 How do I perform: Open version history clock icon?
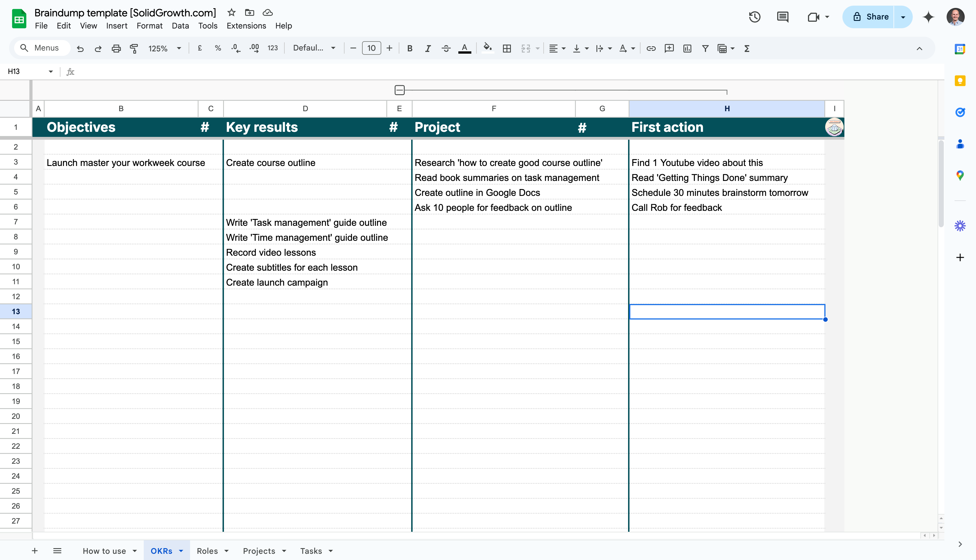[x=754, y=17]
